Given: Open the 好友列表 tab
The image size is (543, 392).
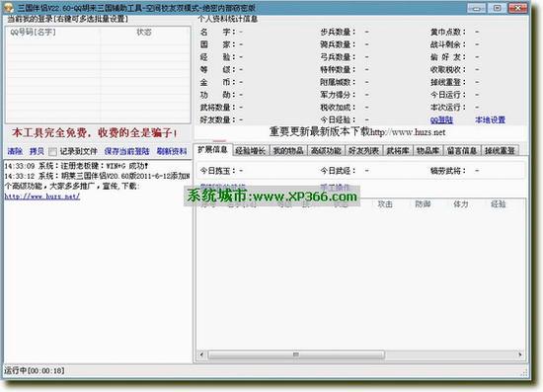Looking at the screenshot, I should pos(363,151).
